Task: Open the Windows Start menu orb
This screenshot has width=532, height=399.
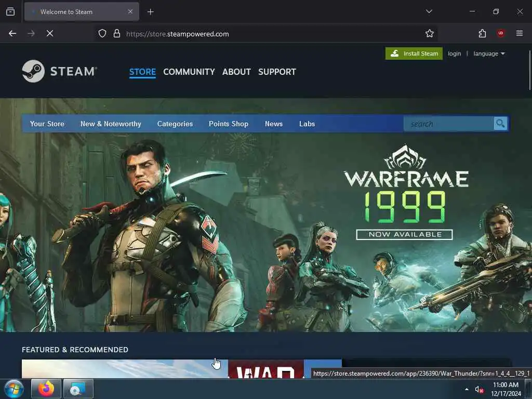Action: (x=14, y=389)
